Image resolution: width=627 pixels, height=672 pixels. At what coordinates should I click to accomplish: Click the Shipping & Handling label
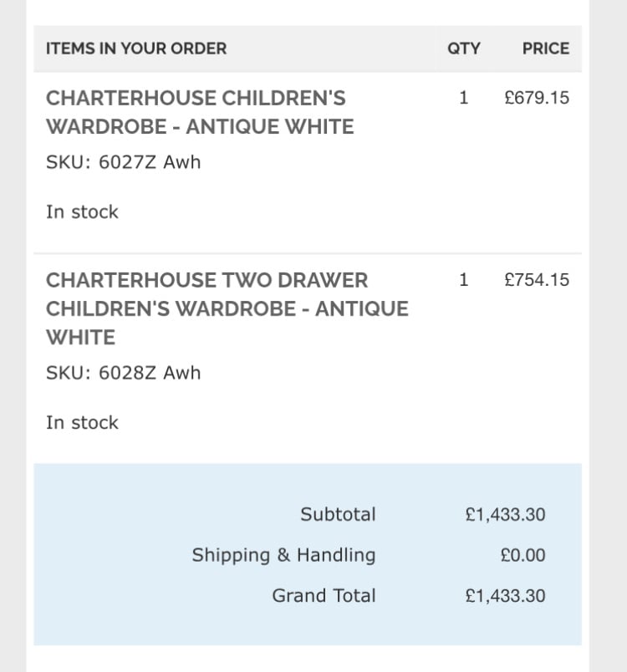(283, 555)
